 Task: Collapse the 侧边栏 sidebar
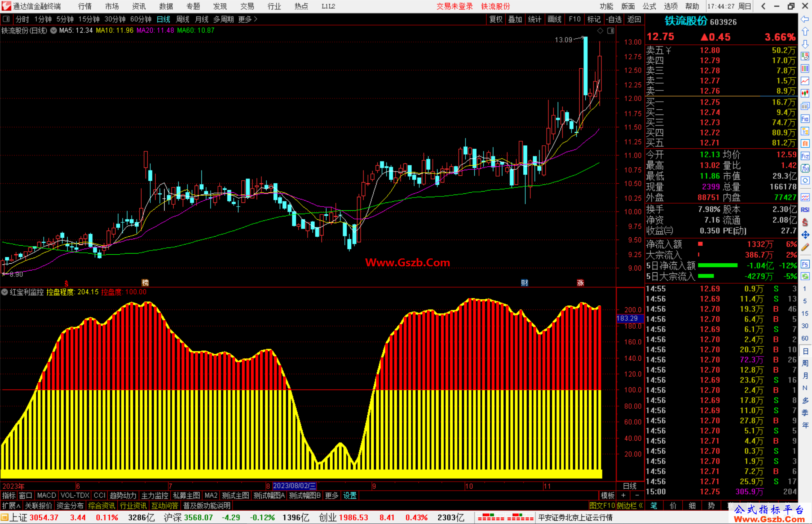pos(630,506)
